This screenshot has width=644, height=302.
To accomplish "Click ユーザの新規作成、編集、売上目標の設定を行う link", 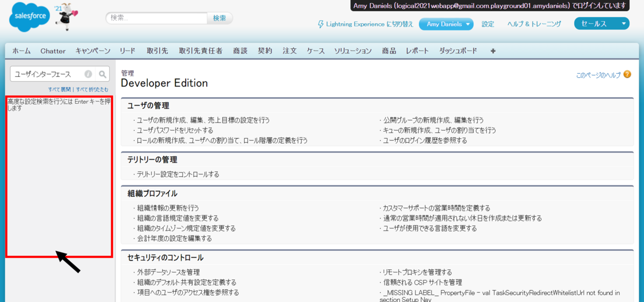I will click(x=203, y=120).
